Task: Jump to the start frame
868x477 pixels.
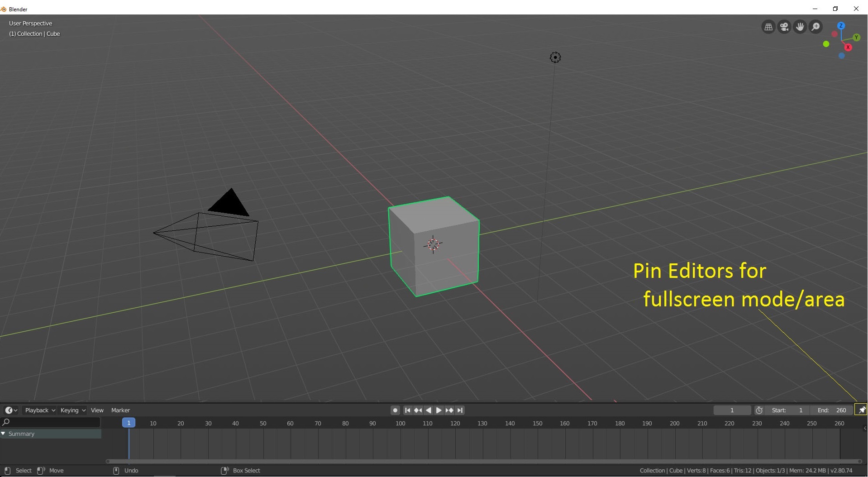Action: pos(407,410)
